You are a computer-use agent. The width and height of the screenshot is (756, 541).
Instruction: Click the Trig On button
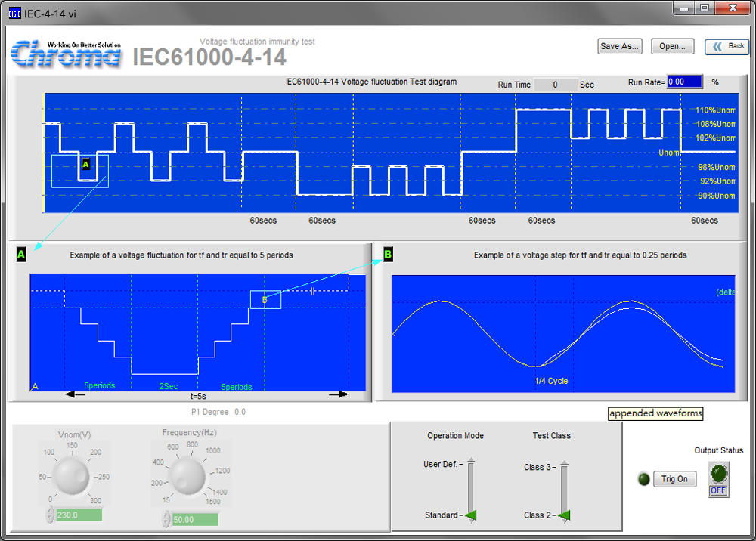pos(674,479)
